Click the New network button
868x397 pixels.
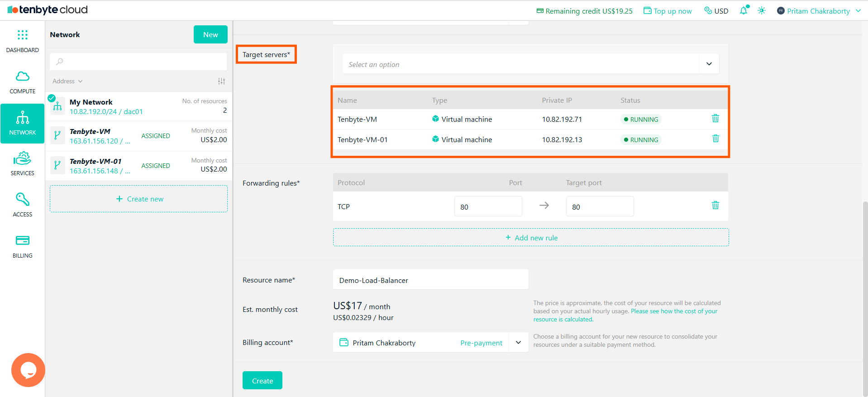point(210,34)
